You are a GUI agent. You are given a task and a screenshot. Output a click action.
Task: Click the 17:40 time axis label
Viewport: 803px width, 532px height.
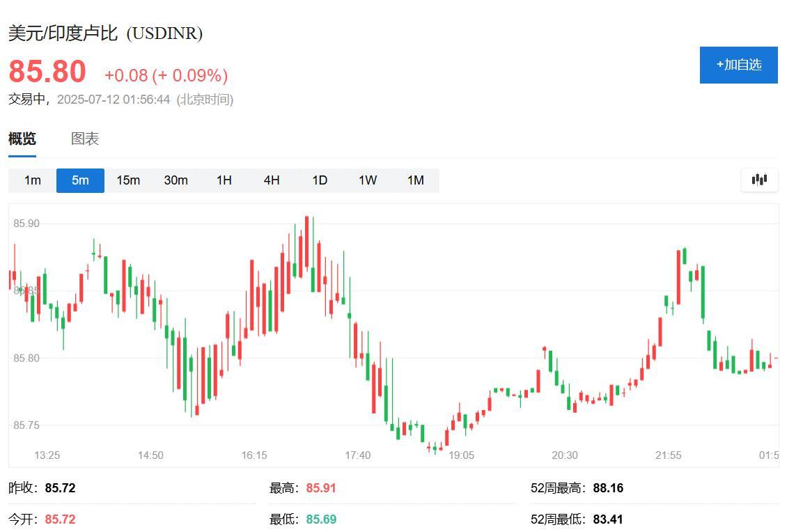click(357, 455)
